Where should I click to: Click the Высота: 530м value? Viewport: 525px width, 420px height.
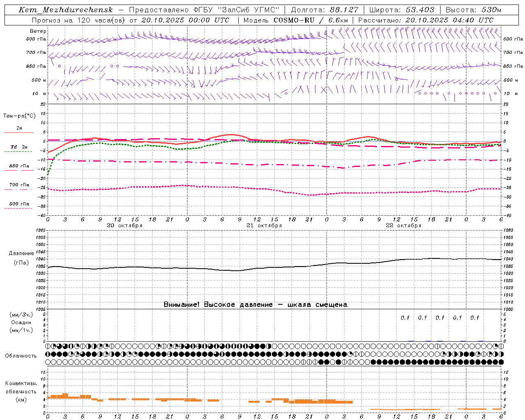point(473,10)
